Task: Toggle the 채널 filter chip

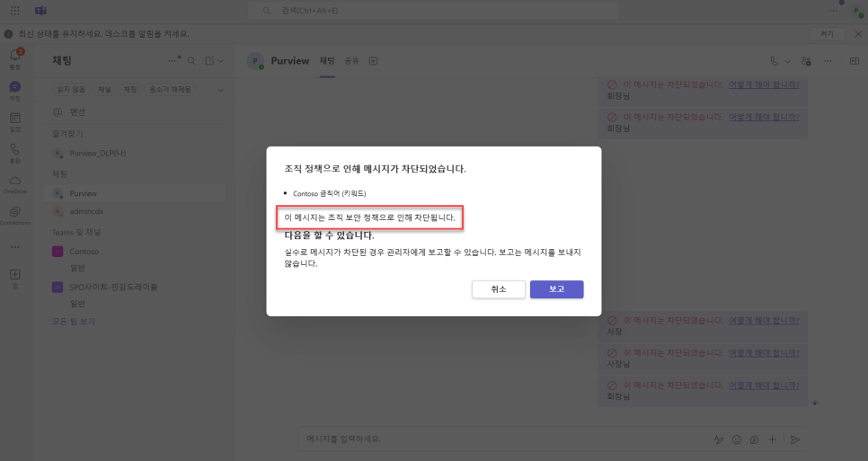Action: [104, 89]
